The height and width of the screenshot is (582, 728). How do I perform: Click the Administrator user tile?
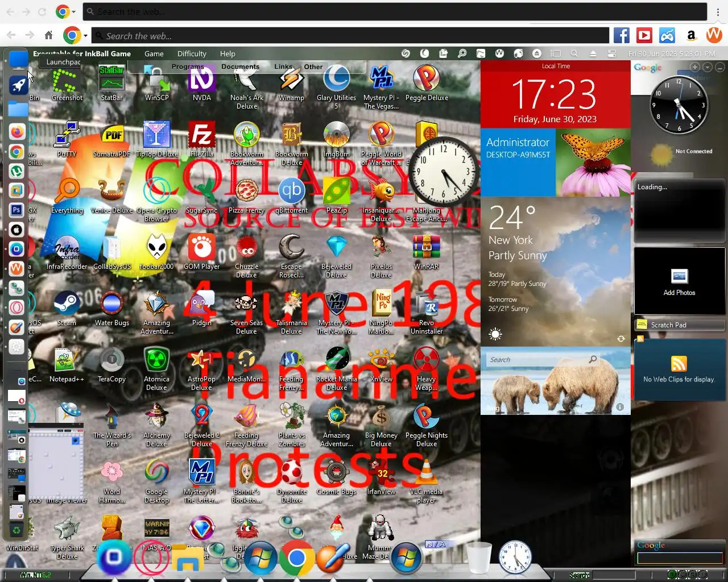click(x=518, y=162)
